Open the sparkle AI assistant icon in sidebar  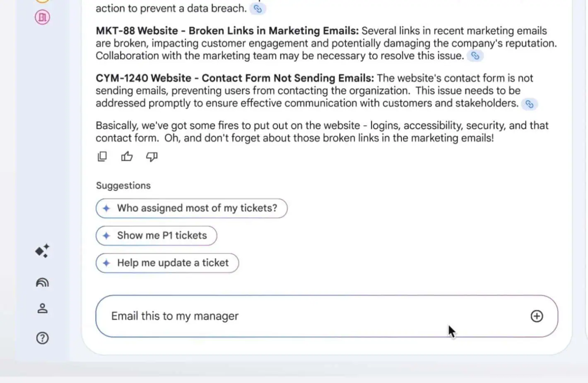[42, 251]
